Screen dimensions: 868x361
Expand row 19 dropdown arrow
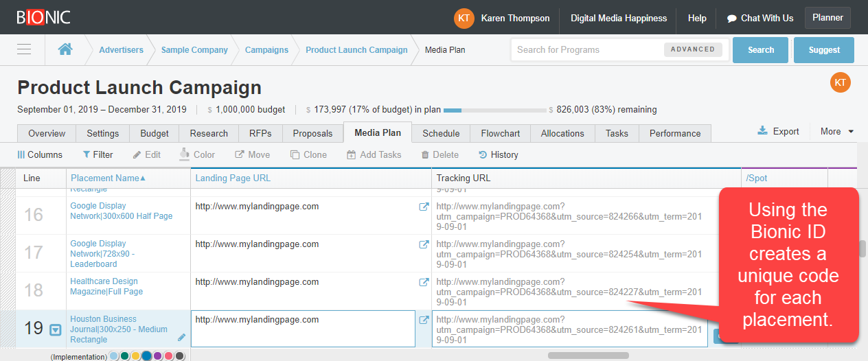coord(56,329)
